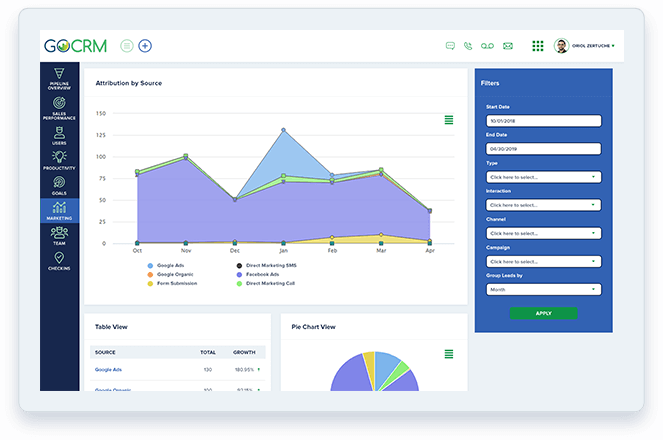
Task: Open the Channel filter dropdown
Action: click(543, 233)
